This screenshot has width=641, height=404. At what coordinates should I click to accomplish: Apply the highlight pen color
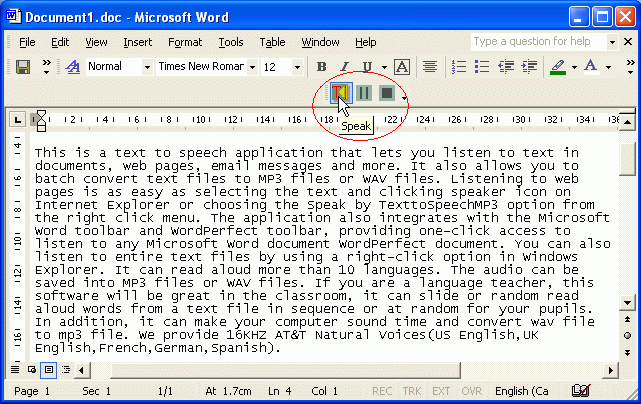[x=558, y=67]
